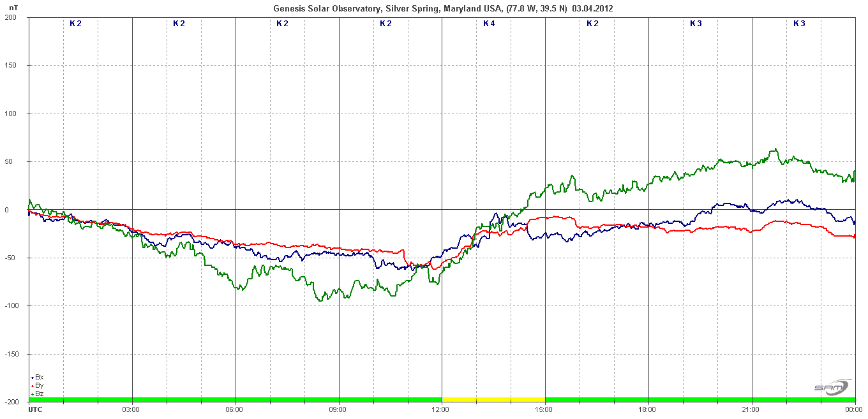Click the yellow segment of the status bar
This screenshot has width=868, height=419.
[x=493, y=400]
